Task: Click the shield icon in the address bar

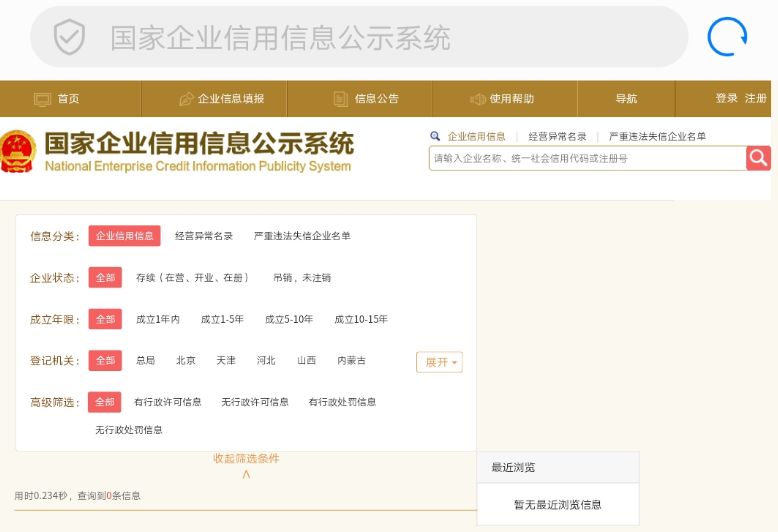Action: tap(69, 37)
